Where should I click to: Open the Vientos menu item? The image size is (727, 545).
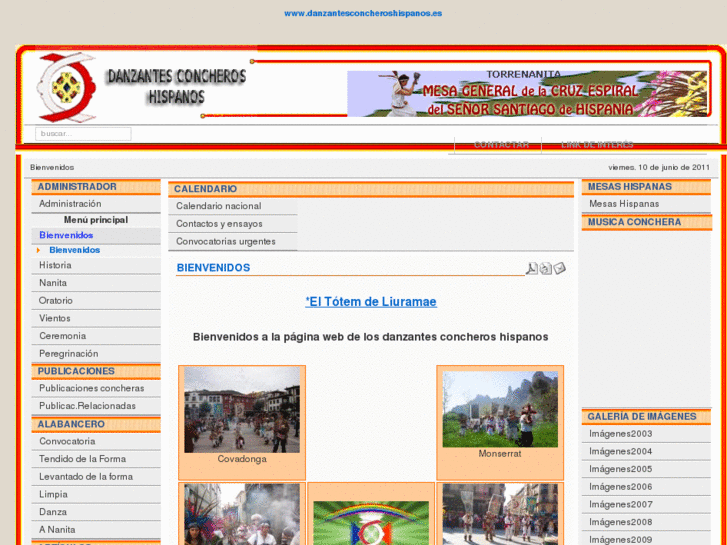tap(96, 318)
